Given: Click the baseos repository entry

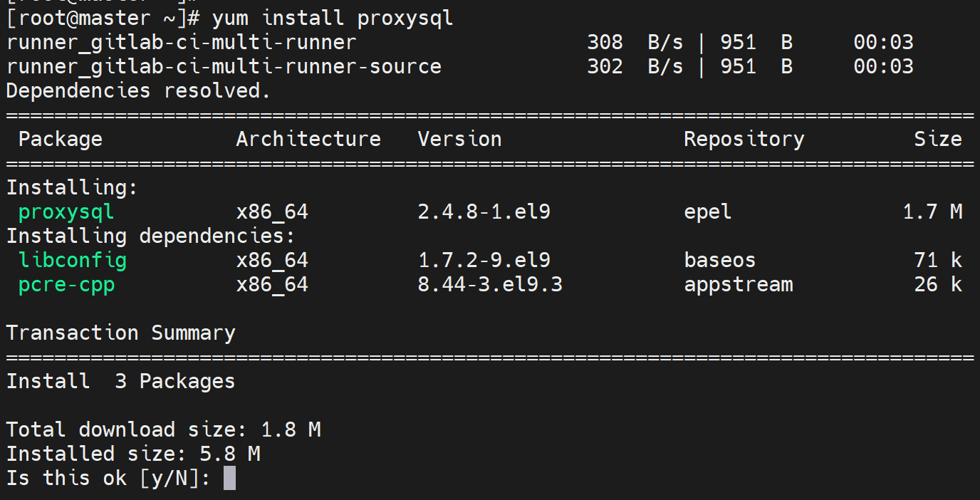Looking at the screenshot, I should (719, 260).
